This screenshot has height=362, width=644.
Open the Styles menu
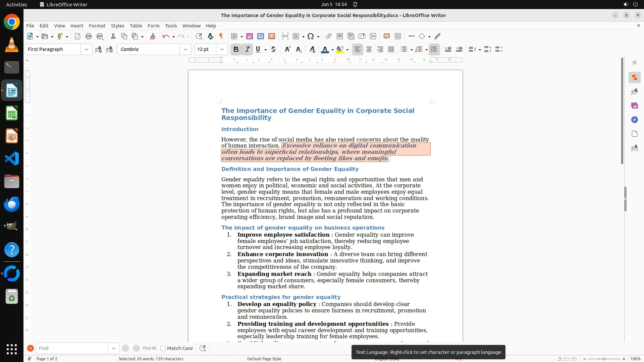(117, 25)
